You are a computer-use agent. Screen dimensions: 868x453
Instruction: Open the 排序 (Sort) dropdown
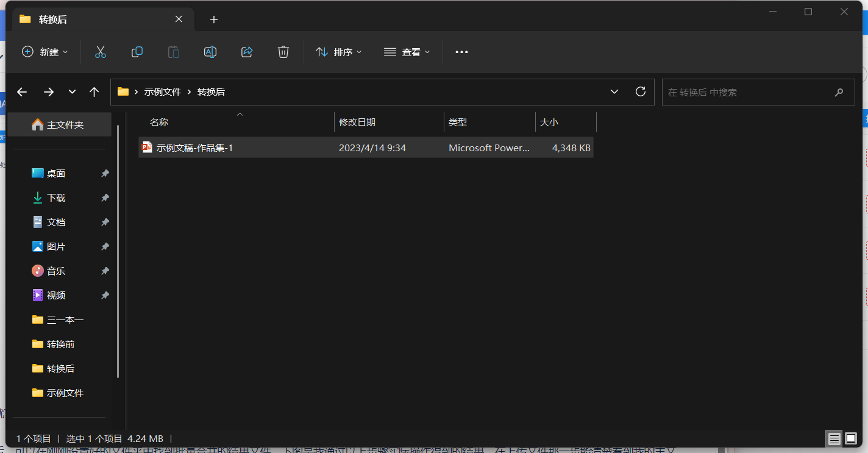[339, 52]
